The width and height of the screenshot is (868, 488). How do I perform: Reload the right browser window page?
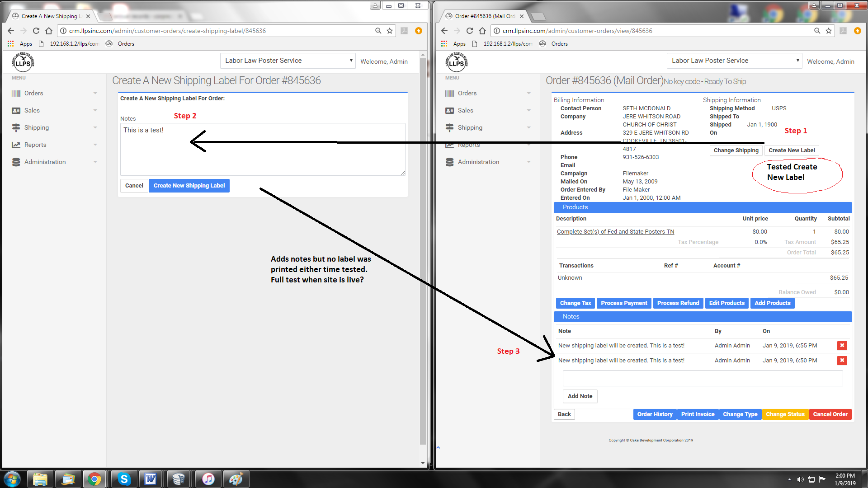tap(470, 31)
